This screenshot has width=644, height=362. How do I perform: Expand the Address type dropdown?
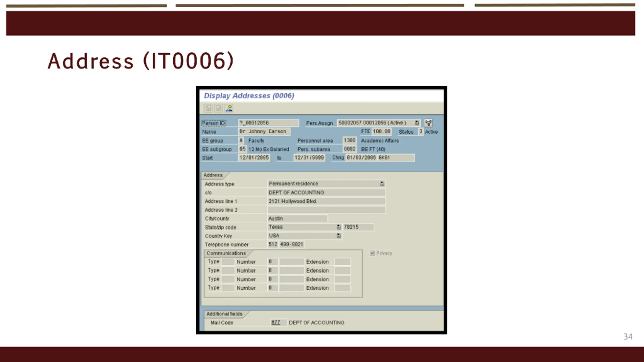coord(382,184)
